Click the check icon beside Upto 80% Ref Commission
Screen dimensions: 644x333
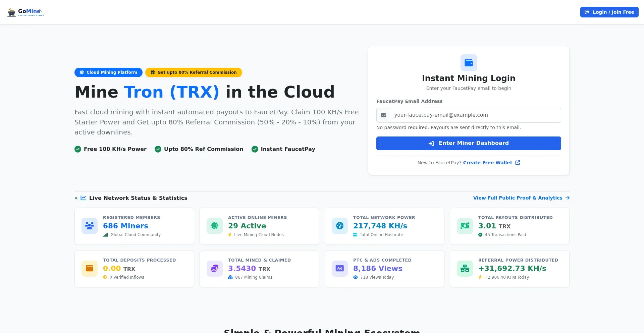click(158, 149)
